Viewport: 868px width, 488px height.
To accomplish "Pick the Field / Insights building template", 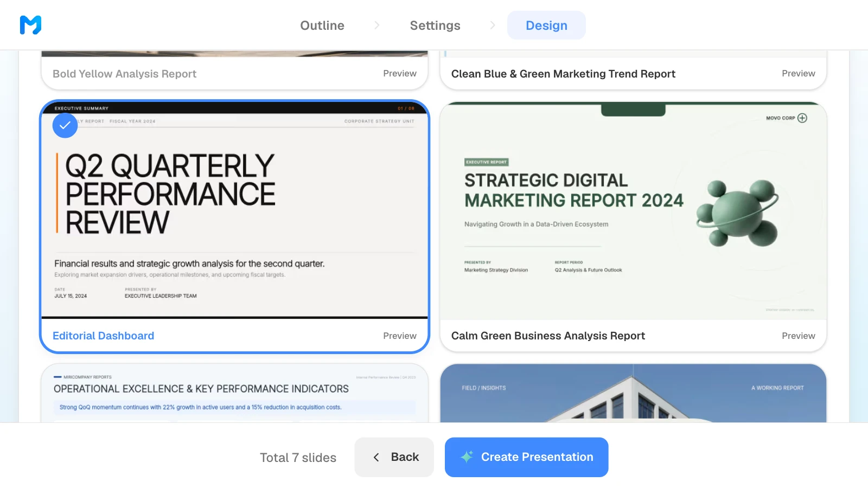I will (x=633, y=393).
